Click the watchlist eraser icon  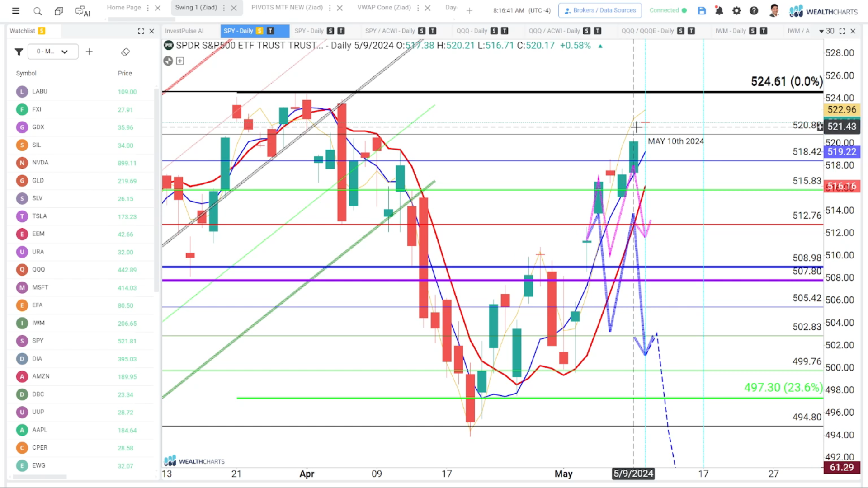click(126, 52)
